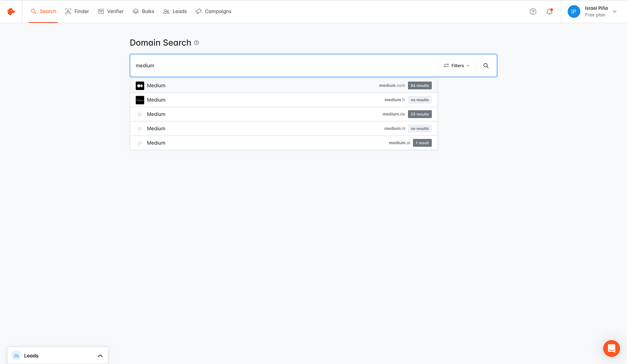627x364 pixels.
Task: Open the Leads tab in the top navigation
Action: click(175, 11)
